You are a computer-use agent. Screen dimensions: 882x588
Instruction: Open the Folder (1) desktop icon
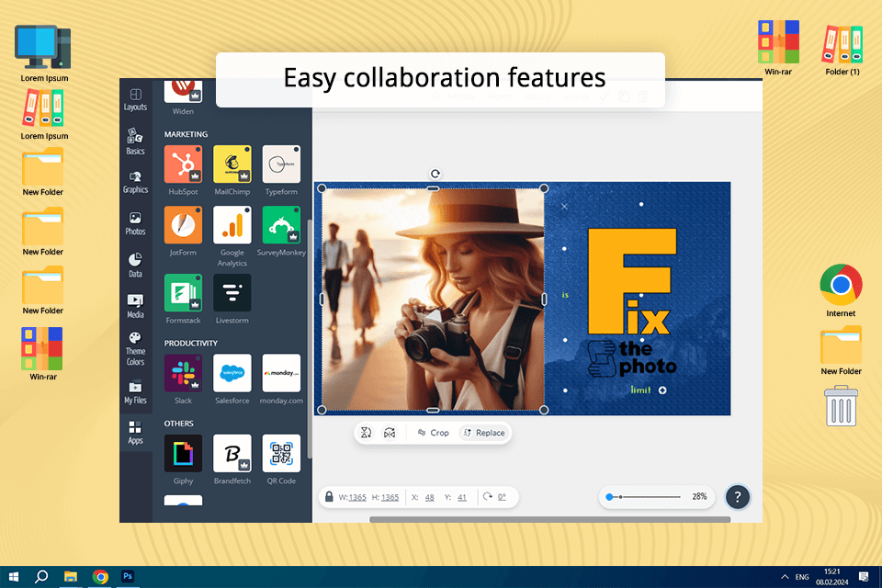pos(842,49)
